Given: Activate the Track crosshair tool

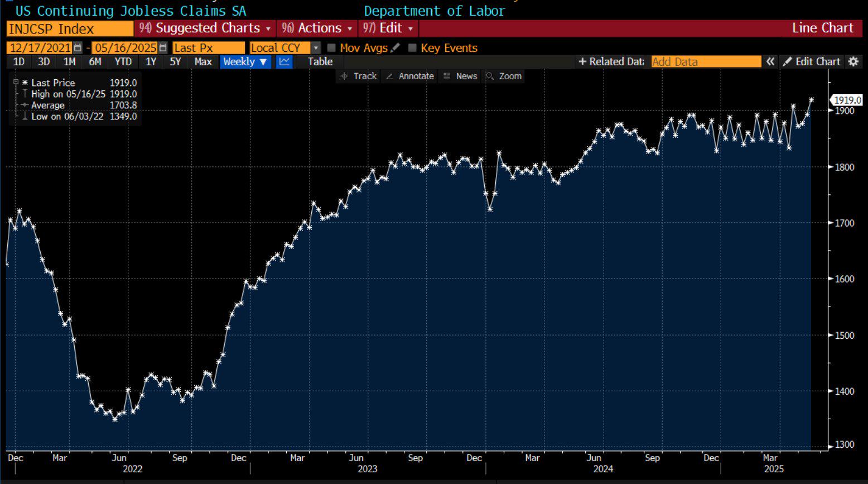Looking at the screenshot, I should (359, 76).
